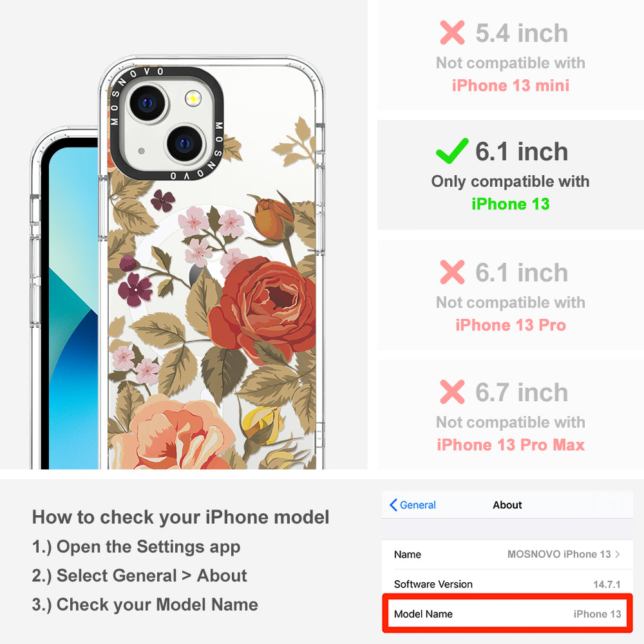Click the iPhone 13 Pro Max label
This screenshot has height=644, width=644.
511,445
